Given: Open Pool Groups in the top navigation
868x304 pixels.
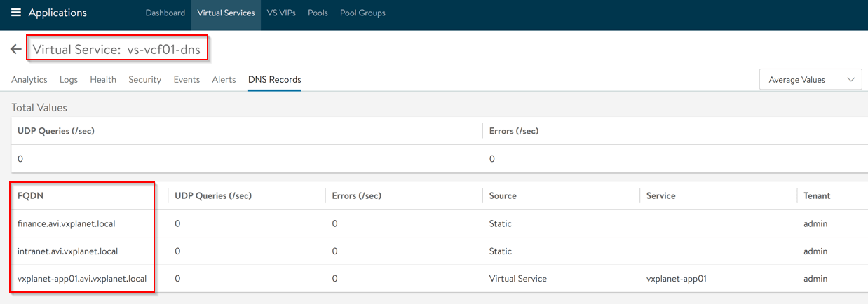Looking at the screenshot, I should [362, 13].
